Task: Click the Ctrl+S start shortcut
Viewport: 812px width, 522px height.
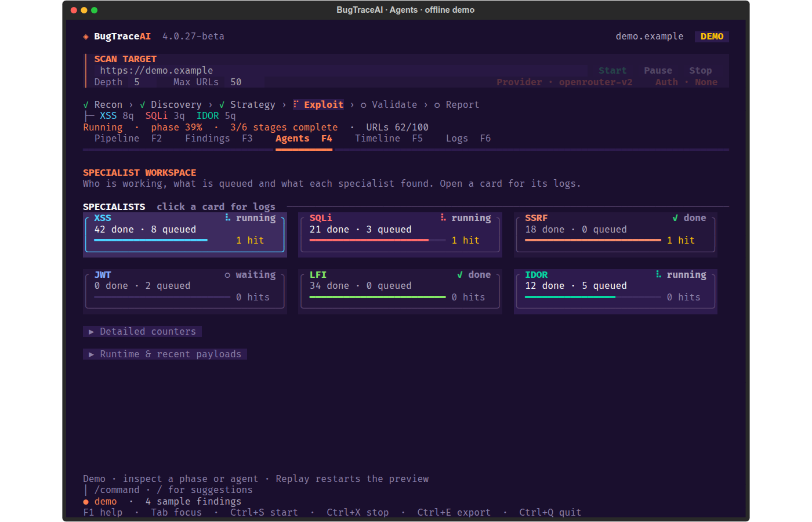Action: pos(264,513)
